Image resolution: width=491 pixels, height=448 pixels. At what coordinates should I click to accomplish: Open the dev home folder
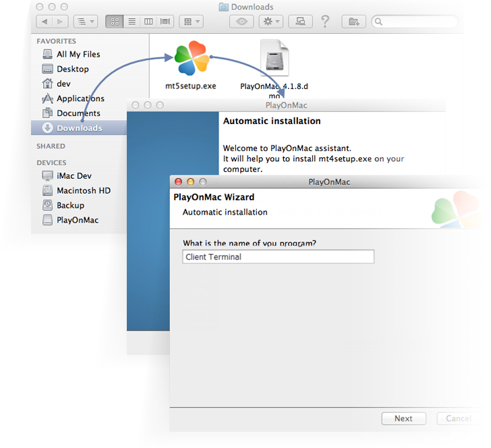pyautogui.click(x=63, y=84)
